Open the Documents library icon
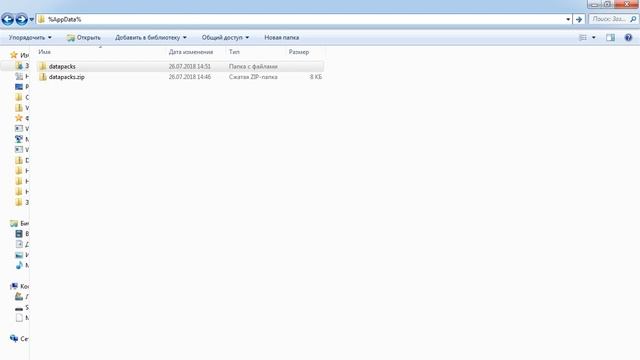 (19, 244)
